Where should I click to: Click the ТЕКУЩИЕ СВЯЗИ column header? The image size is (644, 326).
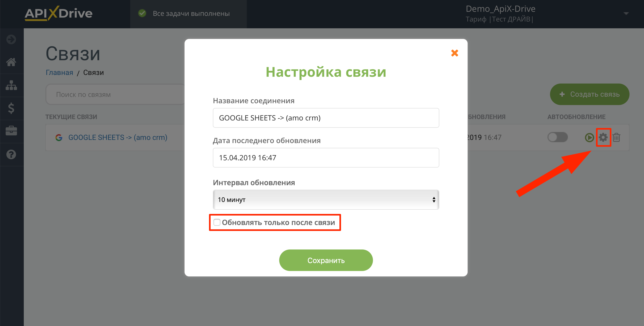point(71,117)
